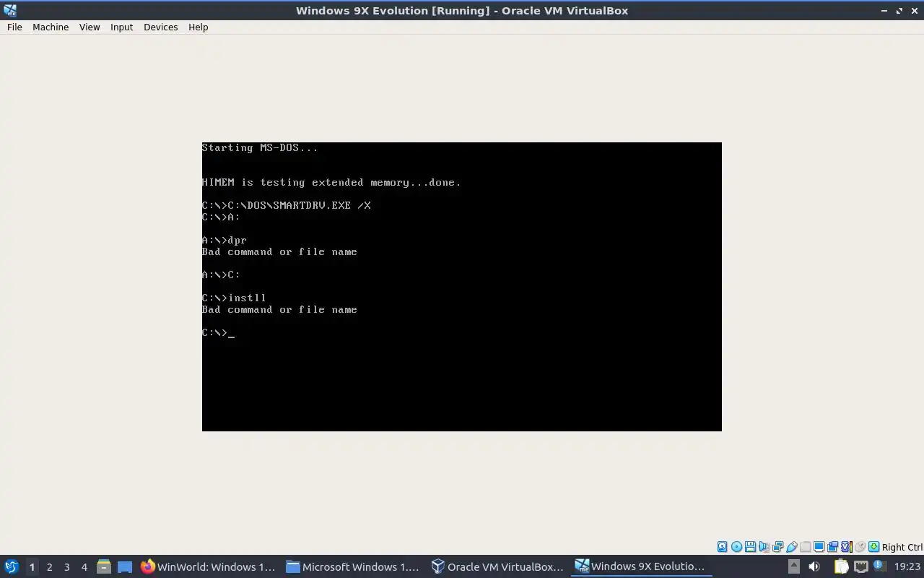Screen dimensions: 924x578
Task: Switch to virtual desktop 3
Action: pos(66,566)
